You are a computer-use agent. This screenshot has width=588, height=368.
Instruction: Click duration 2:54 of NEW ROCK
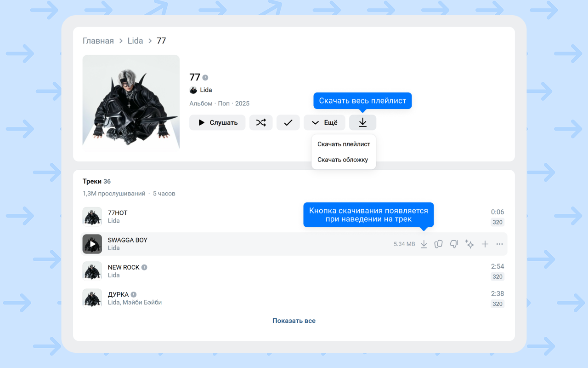point(498,266)
